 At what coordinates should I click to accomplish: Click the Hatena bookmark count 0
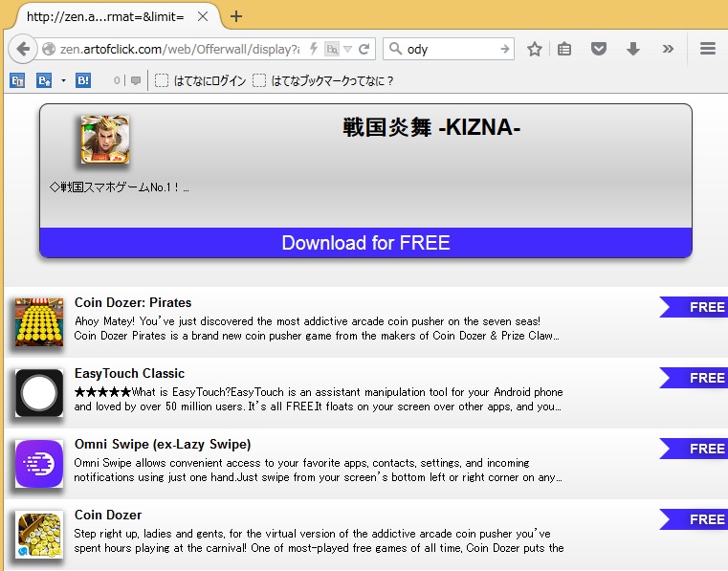click(117, 80)
